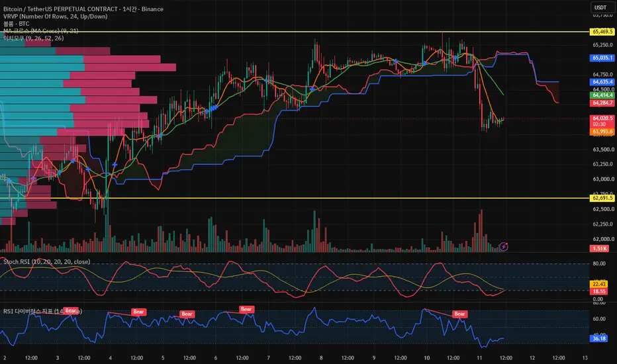Click the 62,000.0 price axis tick

603,239
